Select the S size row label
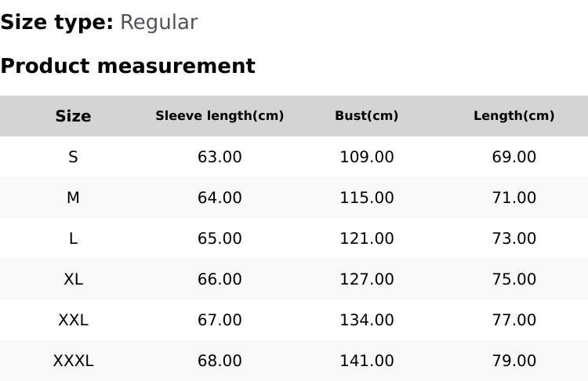This screenshot has width=588, height=381. click(73, 157)
